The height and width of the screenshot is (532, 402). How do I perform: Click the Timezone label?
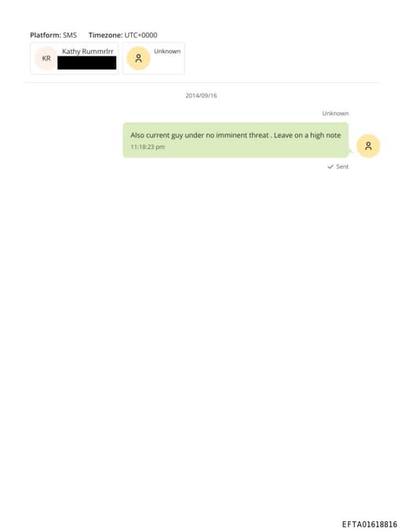coord(105,35)
